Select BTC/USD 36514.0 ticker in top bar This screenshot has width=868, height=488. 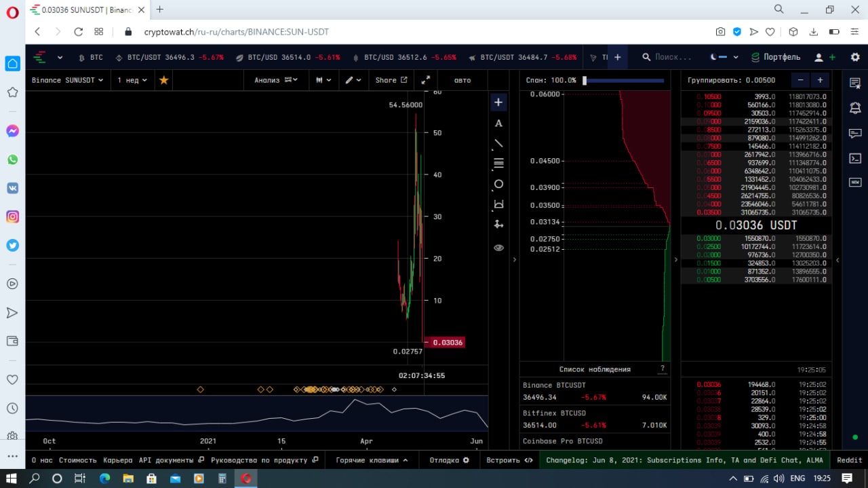(x=288, y=58)
